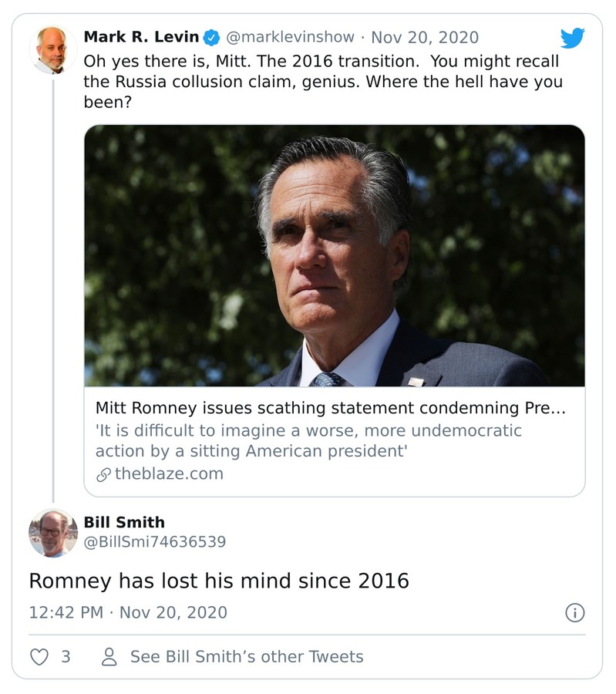Open Bill Smith's profile picture
This screenshot has width=616, height=694.
click(x=53, y=533)
